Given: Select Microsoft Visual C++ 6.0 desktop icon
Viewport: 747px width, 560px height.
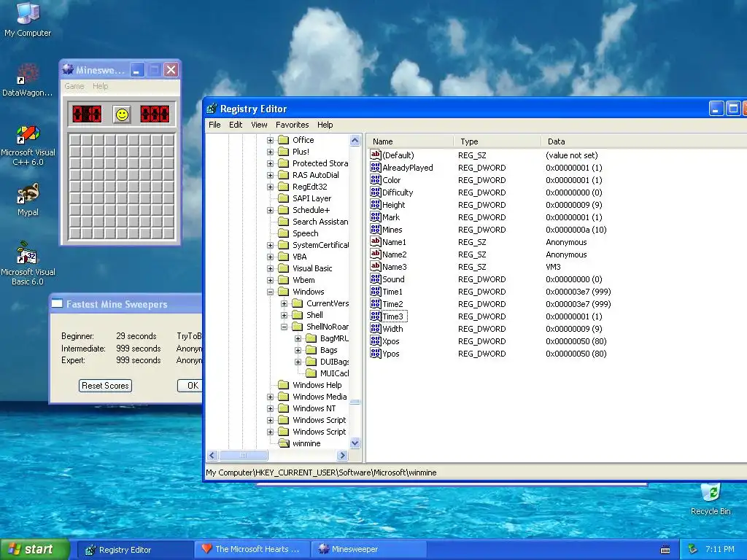Looking at the screenshot, I should [x=28, y=145].
